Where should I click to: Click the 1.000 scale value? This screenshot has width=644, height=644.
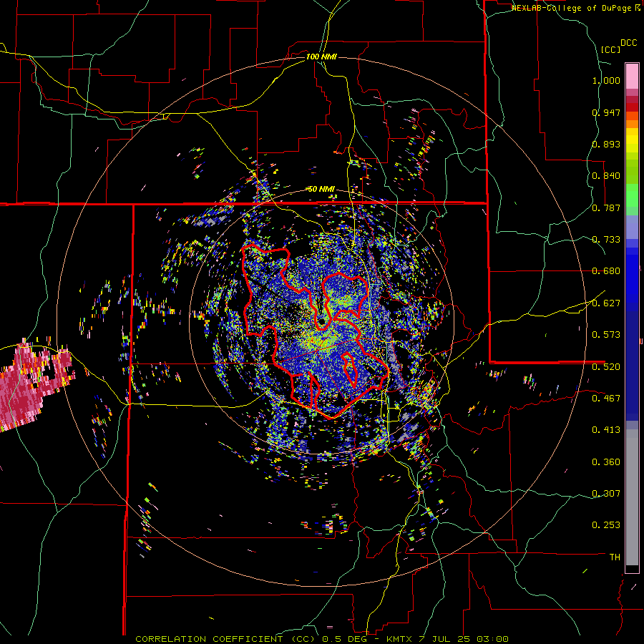606,80
